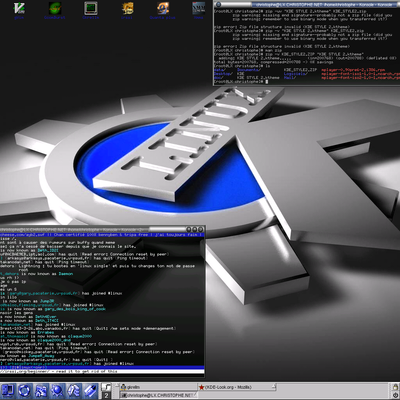Screen dimensions: 400x400
Task: Click the 'Documents/' directory in the terminal listing
Action: point(249,70)
